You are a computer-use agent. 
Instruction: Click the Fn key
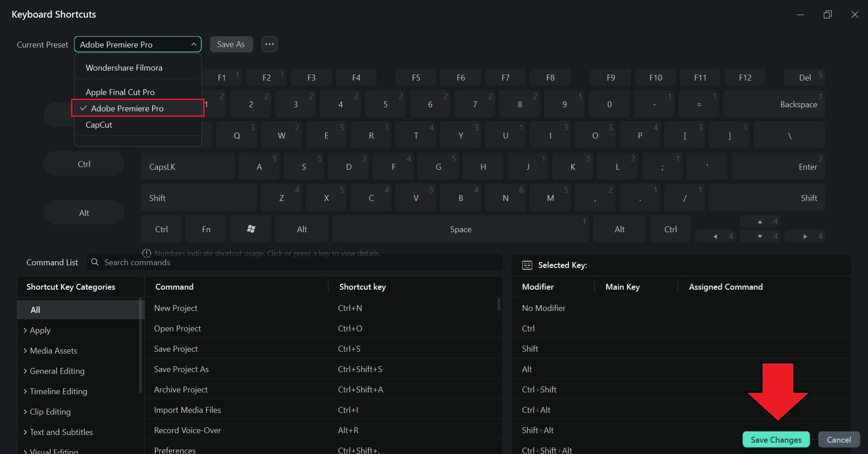coord(206,229)
